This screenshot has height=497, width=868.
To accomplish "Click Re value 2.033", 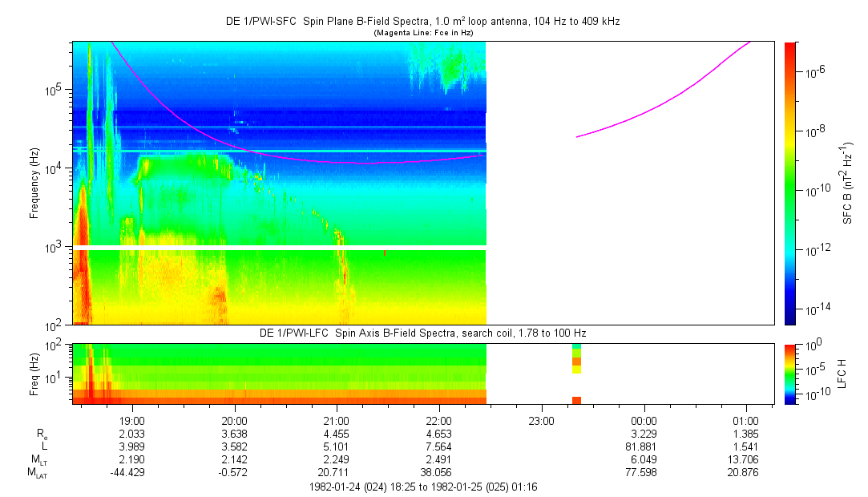I will (x=132, y=434).
